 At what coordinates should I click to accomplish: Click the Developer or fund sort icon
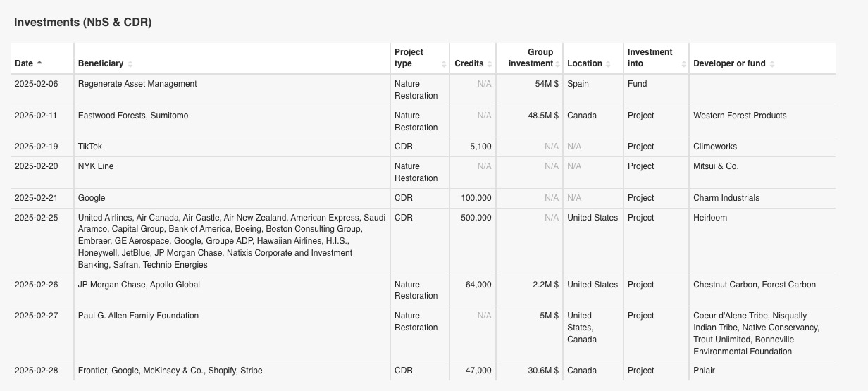tap(772, 64)
